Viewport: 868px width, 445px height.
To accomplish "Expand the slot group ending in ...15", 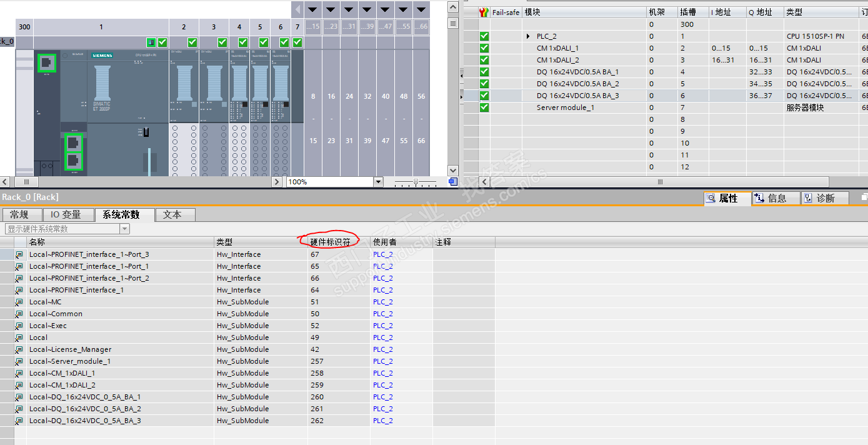I will pos(312,9).
